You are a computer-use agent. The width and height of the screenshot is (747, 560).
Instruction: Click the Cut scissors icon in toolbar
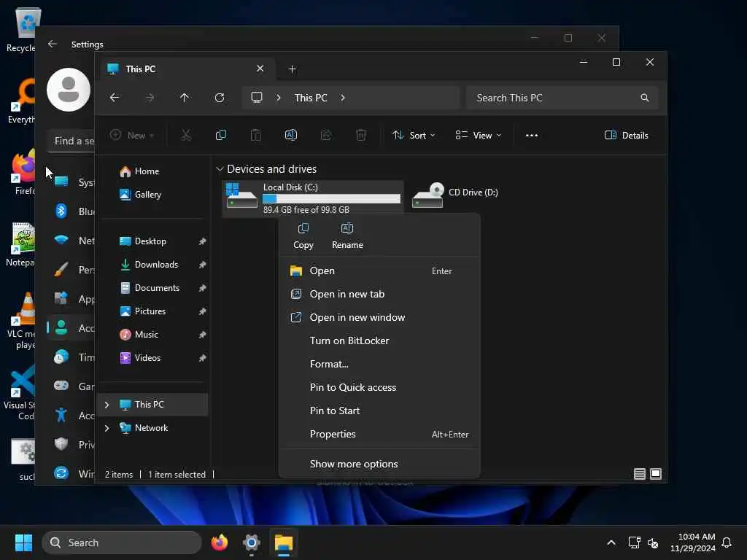(x=186, y=135)
